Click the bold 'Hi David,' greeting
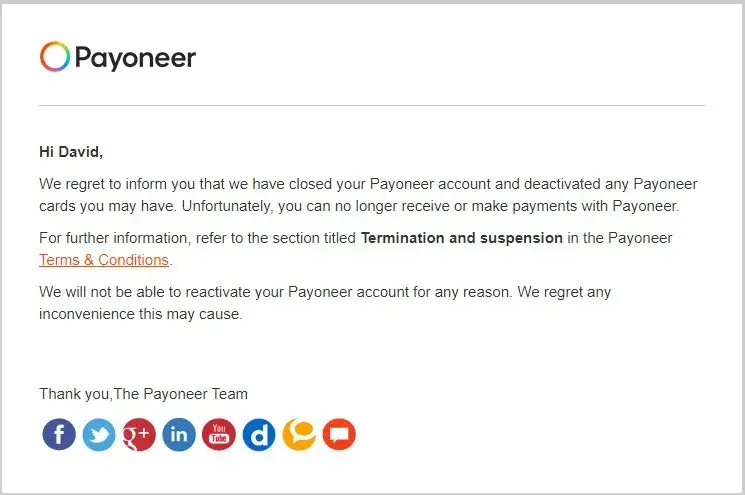This screenshot has width=745, height=495. coord(71,152)
